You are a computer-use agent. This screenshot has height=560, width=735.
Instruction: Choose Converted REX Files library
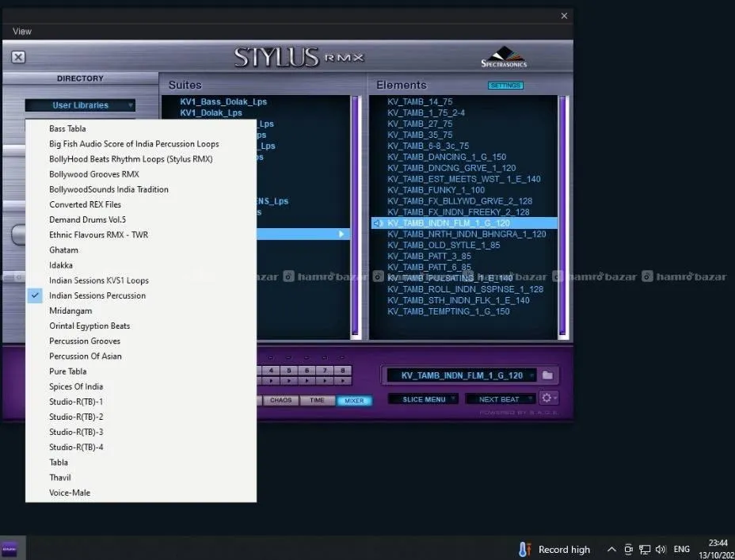click(x=141, y=204)
